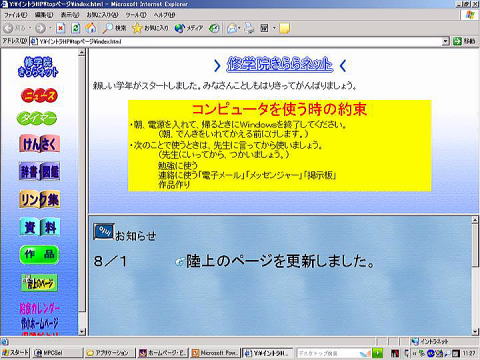Follow the 修学院きららネット title link
480x360 pixels.
pyautogui.click(x=280, y=64)
